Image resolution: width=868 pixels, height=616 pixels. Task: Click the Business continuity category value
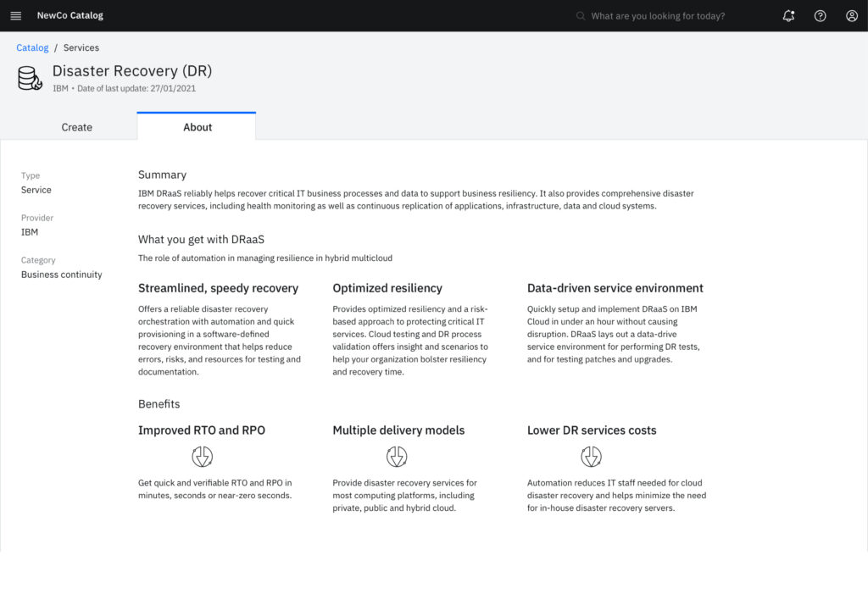tap(62, 275)
